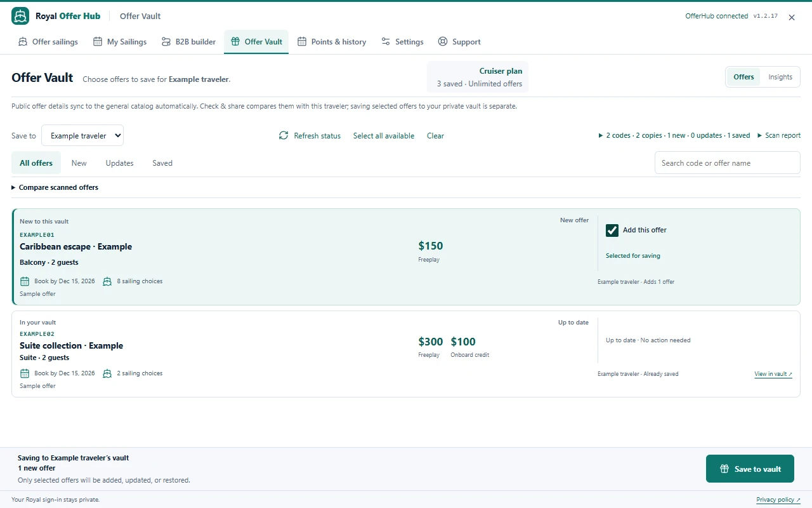
Task: Open the Offer sailings tab
Action: coord(48,42)
